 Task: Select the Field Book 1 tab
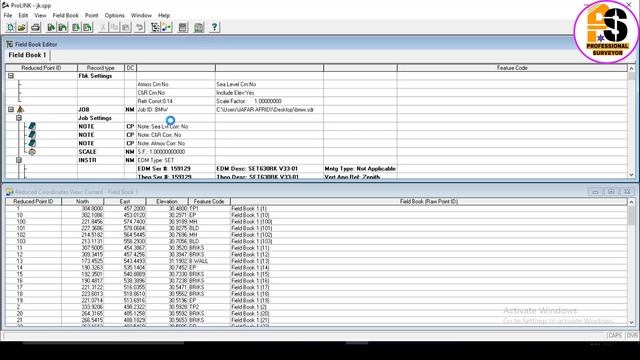click(27, 55)
